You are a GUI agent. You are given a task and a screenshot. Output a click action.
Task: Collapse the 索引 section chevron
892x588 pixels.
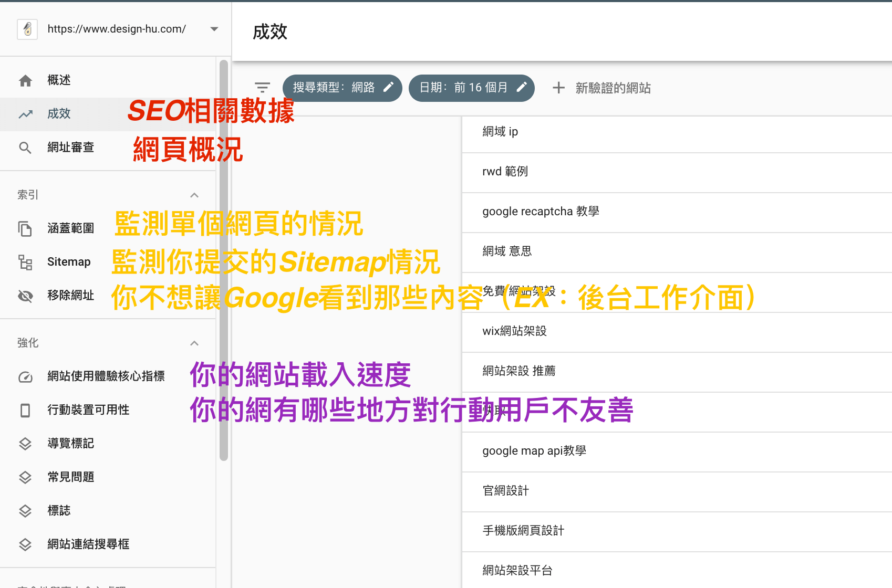[x=194, y=195]
